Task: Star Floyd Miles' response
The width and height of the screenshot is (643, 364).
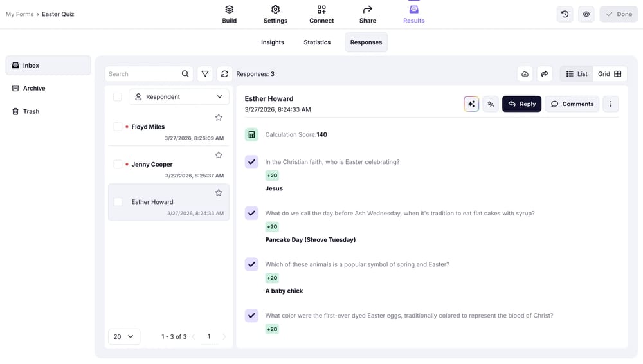Action: (x=219, y=118)
